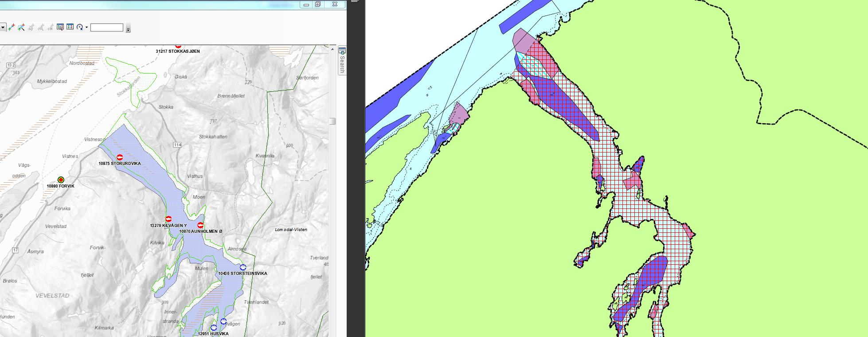The width and height of the screenshot is (868, 337).
Task: Click the greyed Delete Link tool
Action: [x=51, y=27]
